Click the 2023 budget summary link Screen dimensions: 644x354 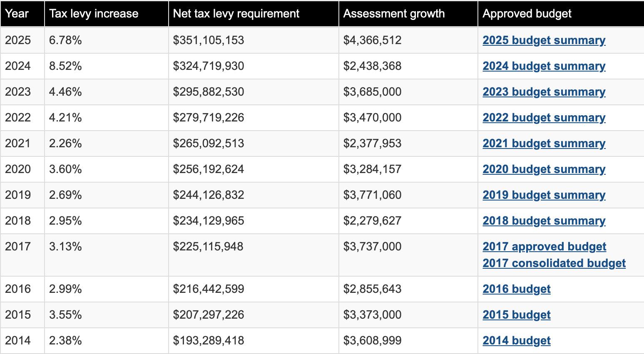(x=544, y=92)
